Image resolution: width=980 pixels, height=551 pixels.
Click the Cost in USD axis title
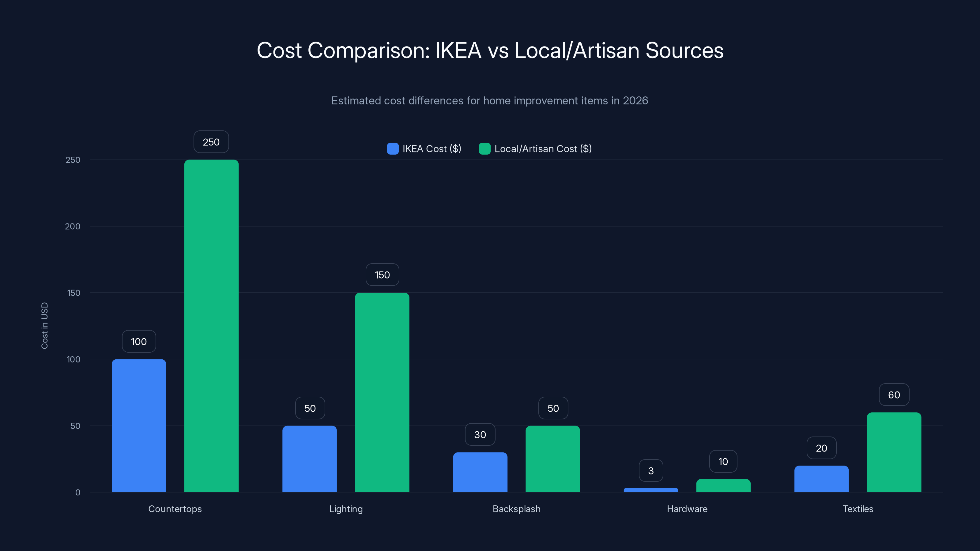[44, 325]
